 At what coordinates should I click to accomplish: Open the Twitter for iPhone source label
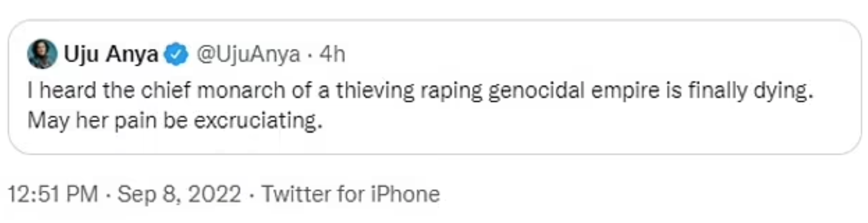pyautogui.click(x=351, y=194)
